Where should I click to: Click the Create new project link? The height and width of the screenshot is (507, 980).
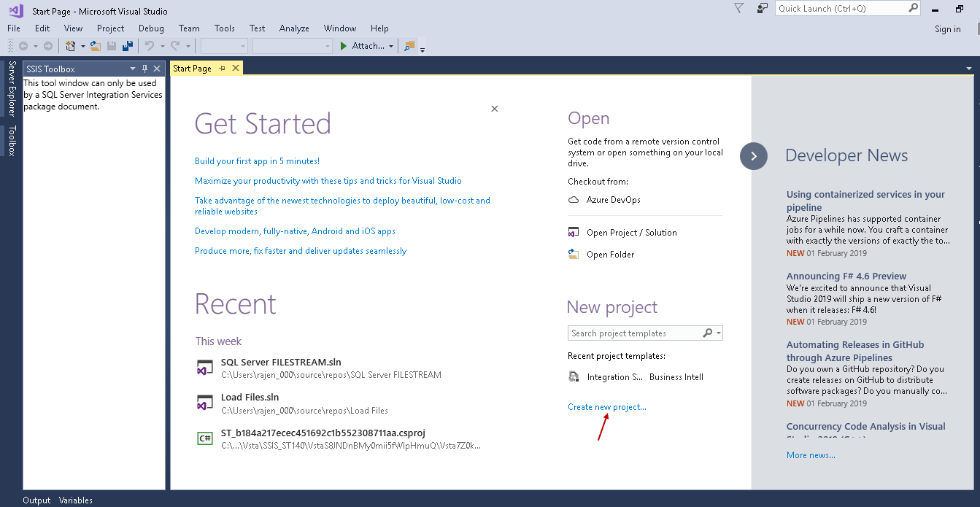[606, 407]
